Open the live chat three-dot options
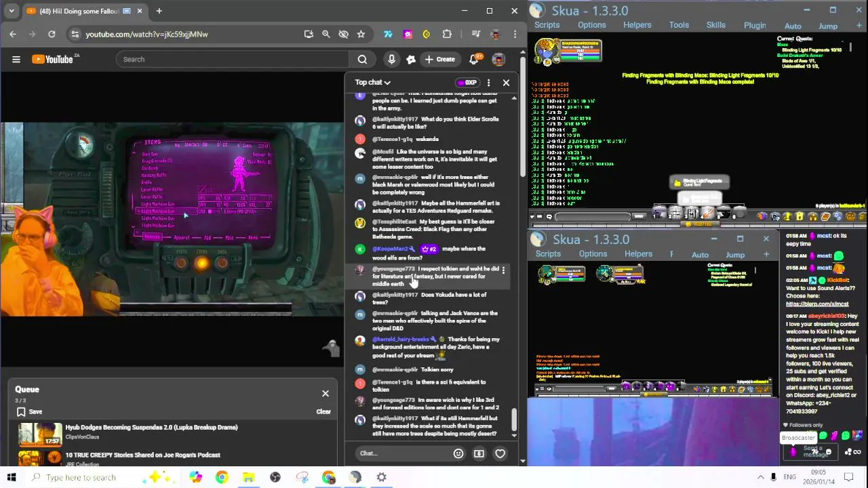The height and width of the screenshot is (488, 868). coord(488,83)
